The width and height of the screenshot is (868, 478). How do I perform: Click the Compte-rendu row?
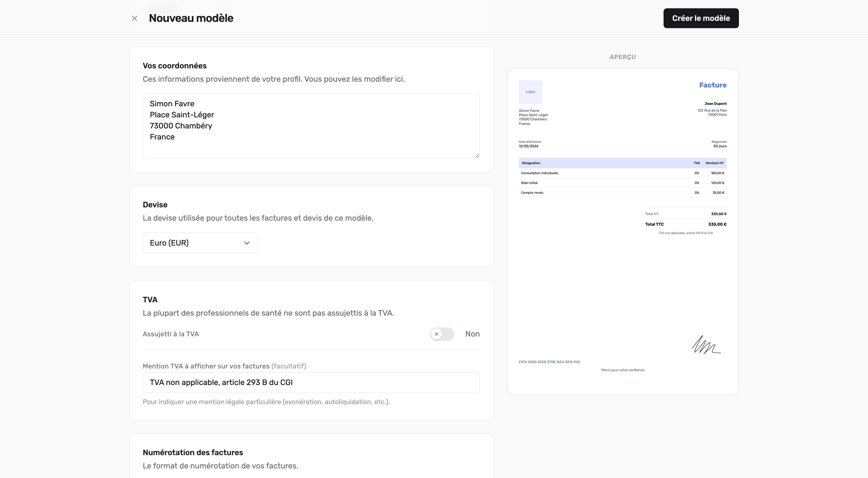click(x=622, y=193)
